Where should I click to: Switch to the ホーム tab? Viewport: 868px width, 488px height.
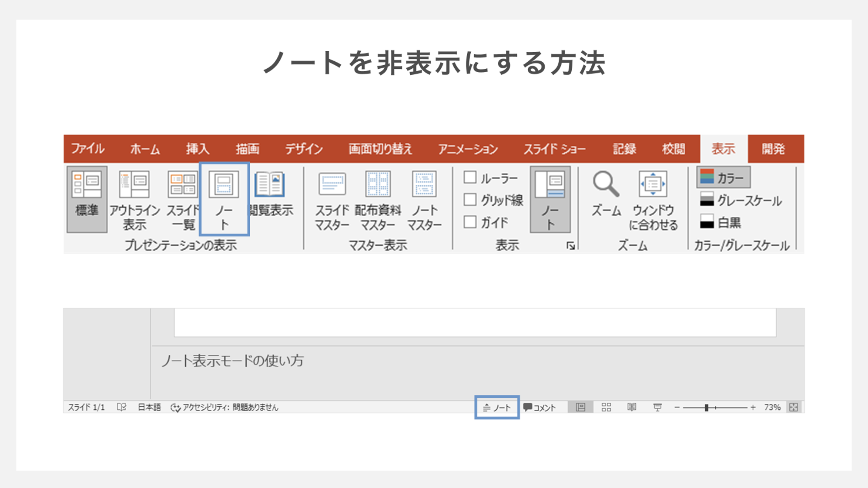pos(145,149)
